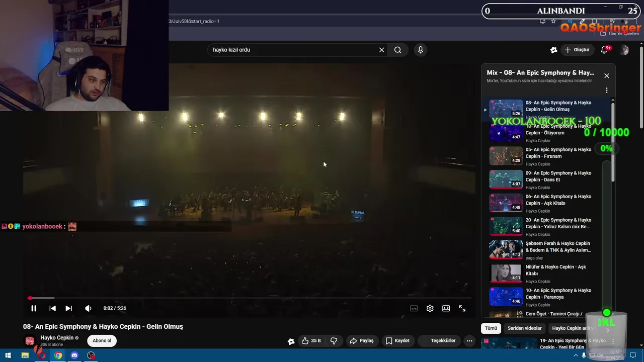
Task: Open the Hayko Cepkin channel name link
Action: click(x=57, y=338)
